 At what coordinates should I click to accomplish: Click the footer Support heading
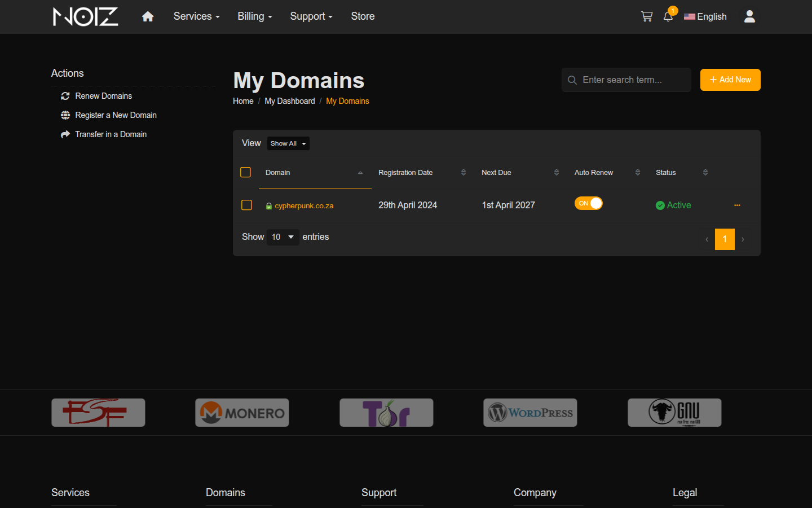click(x=379, y=493)
